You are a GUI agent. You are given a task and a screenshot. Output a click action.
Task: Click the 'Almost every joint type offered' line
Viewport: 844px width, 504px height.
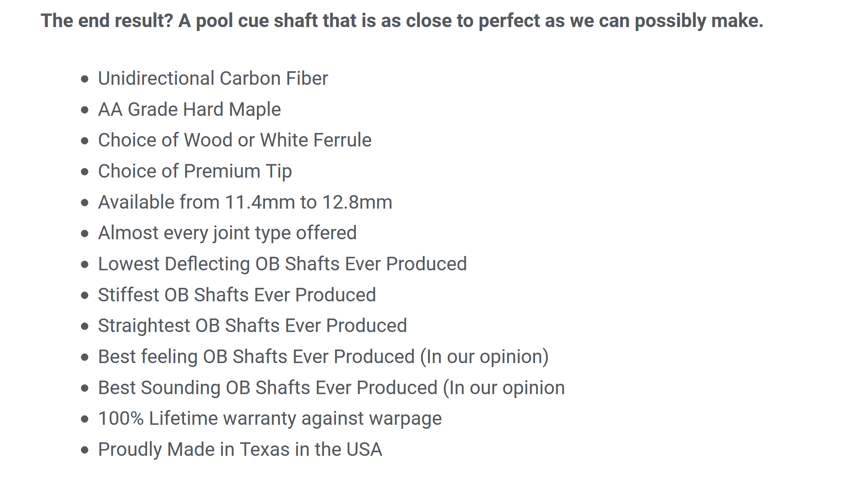point(227,233)
